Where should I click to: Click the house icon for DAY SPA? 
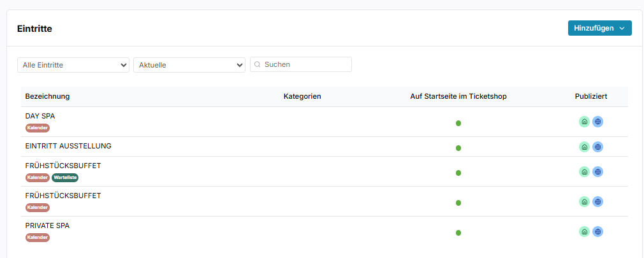pos(584,122)
